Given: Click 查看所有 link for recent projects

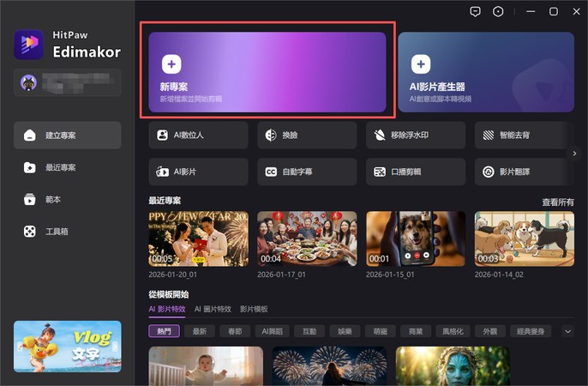Looking at the screenshot, I should pos(558,202).
